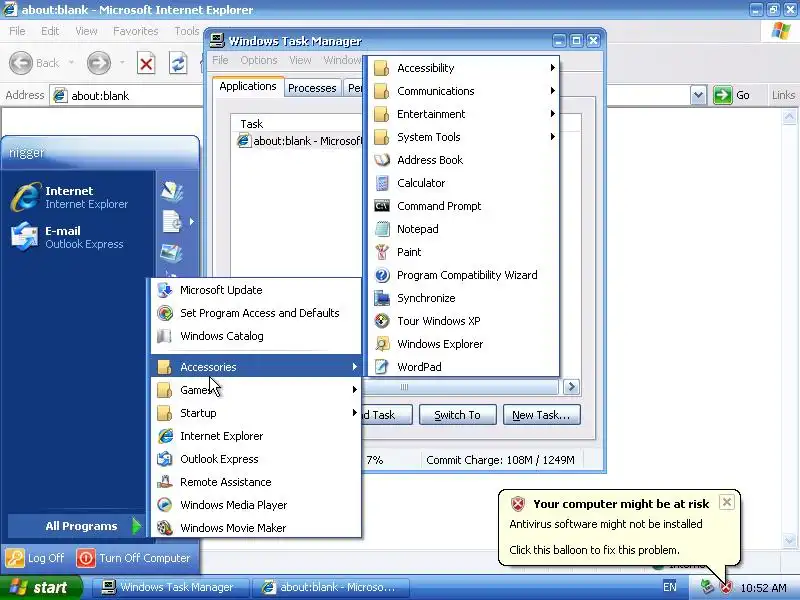Expand the Communications submenu
The height and width of the screenshot is (600, 800).
pyautogui.click(x=463, y=91)
